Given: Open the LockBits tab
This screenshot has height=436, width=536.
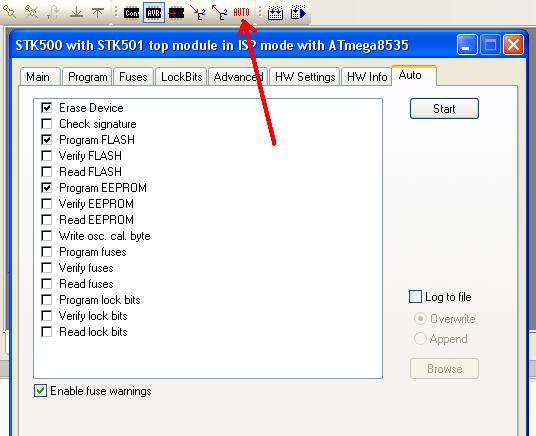Looking at the screenshot, I should point(181,77).
